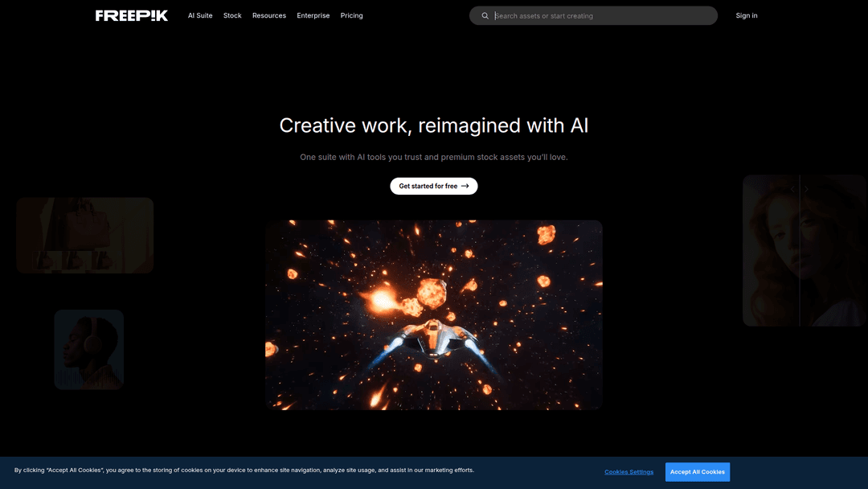This screenshot has width=868, height=489.
Task: Click the audio waveform on the headphones card
Action: 88,376
